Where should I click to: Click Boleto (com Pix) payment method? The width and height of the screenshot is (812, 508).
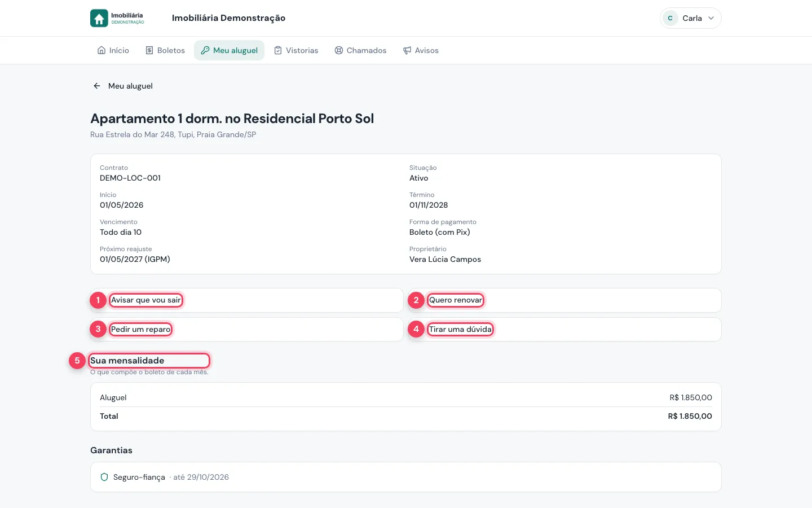(440, 232)
